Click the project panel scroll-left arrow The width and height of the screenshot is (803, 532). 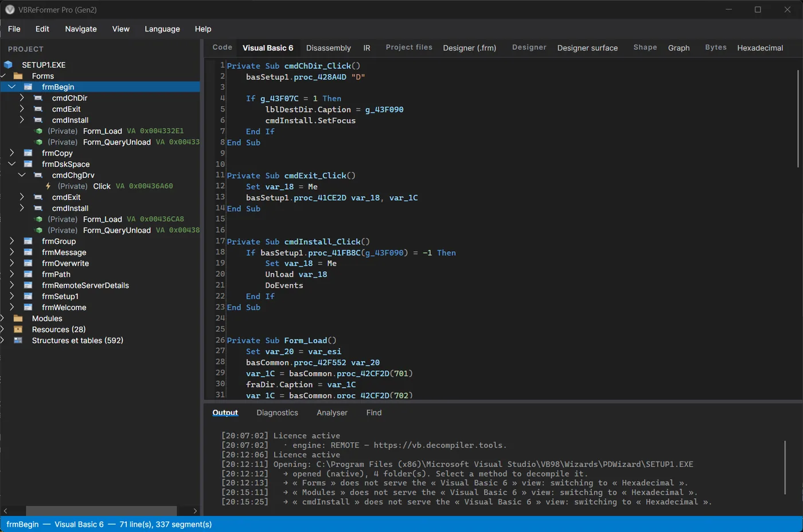[x=5, y=511]
